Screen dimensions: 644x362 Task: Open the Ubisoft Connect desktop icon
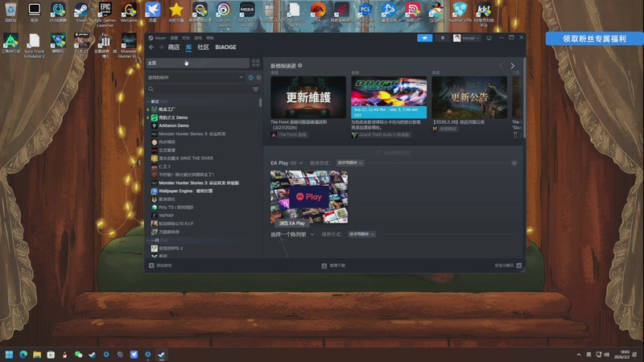(x=224, y=14)
